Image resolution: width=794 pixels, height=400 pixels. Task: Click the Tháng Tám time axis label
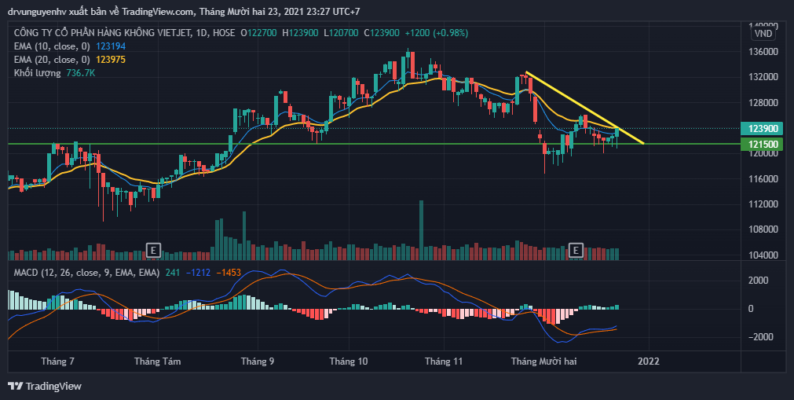157,362
